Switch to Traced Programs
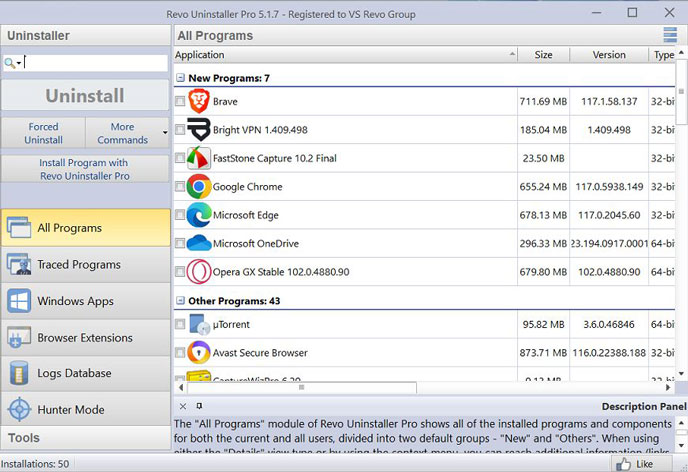The height and width of the screenshot is (472, 688). coord(86,264)
